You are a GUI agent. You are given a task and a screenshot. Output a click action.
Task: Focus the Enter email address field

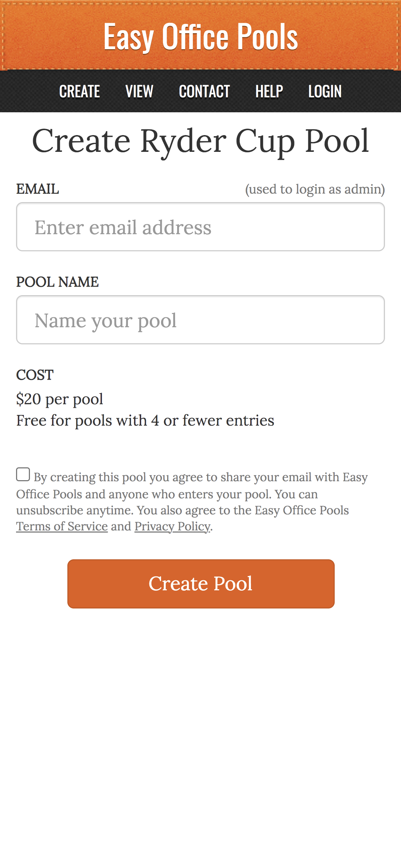point(200,227)
